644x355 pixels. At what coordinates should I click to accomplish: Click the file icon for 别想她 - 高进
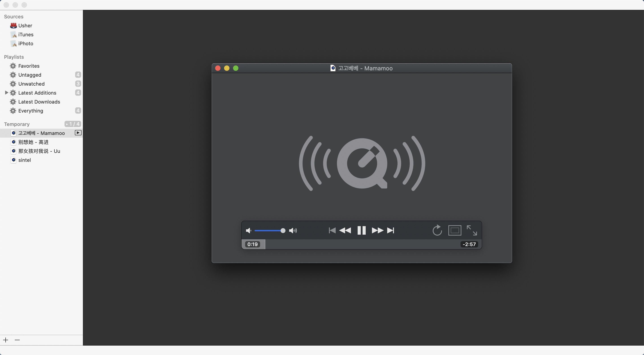pyautogui.click(x=14, y=142)
